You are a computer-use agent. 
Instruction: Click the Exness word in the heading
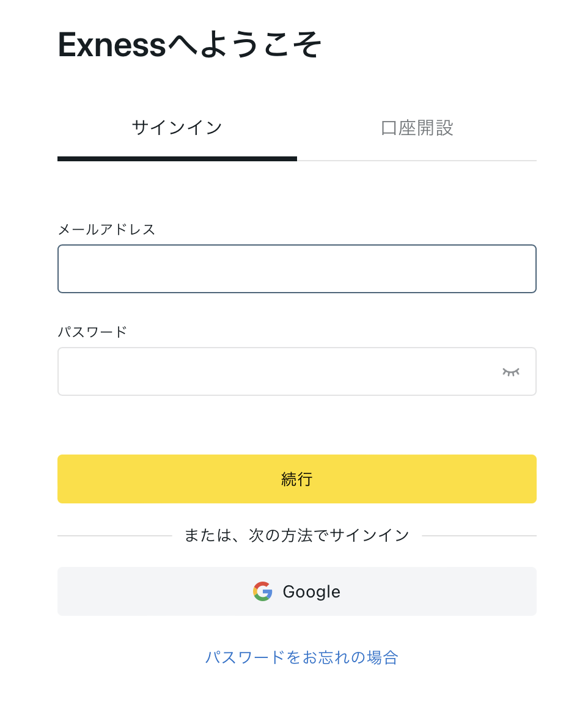[112, 45]
